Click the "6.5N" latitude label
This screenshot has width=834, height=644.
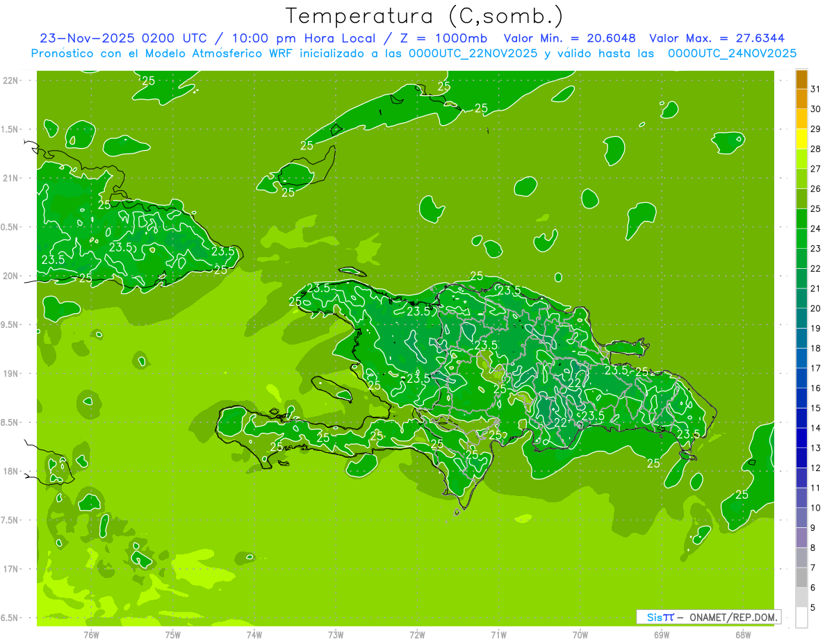point(10,618)
